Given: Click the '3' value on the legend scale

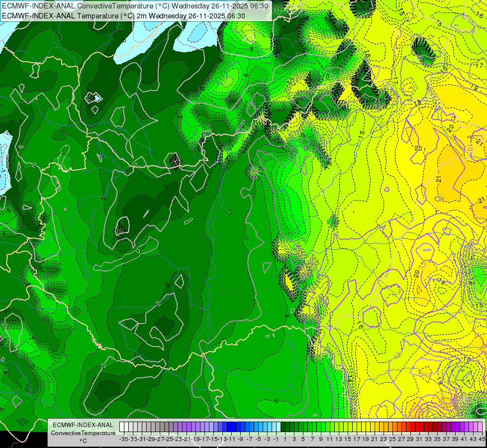Looking at the screenshot, I should [294, 439].
